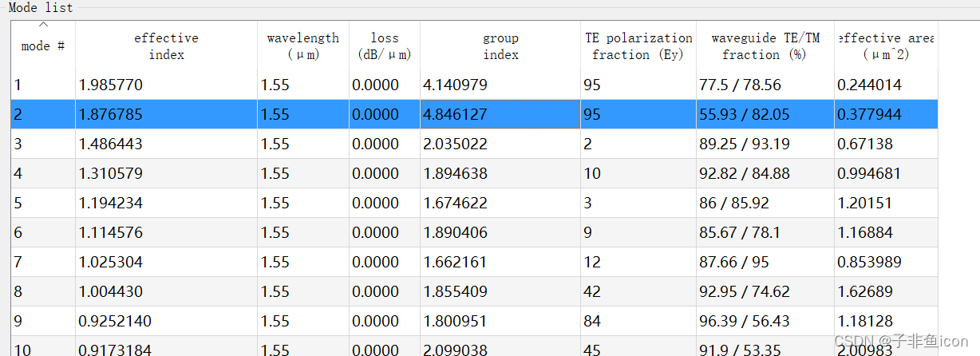Click effective area 1.20151 cell
The width and height of the screenshot is (980, 356).
[886, 203]
